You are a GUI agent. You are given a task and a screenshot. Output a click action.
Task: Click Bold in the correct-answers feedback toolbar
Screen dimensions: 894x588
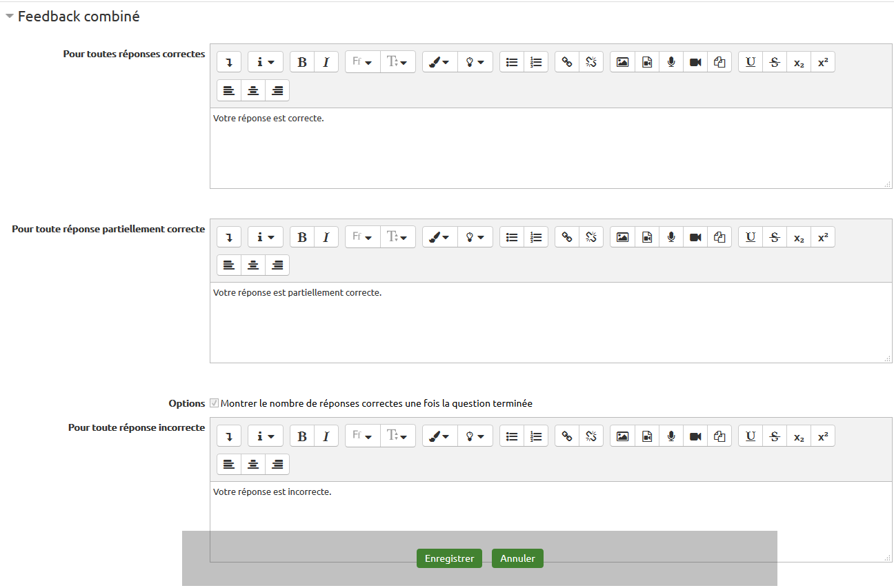point(302,62)
